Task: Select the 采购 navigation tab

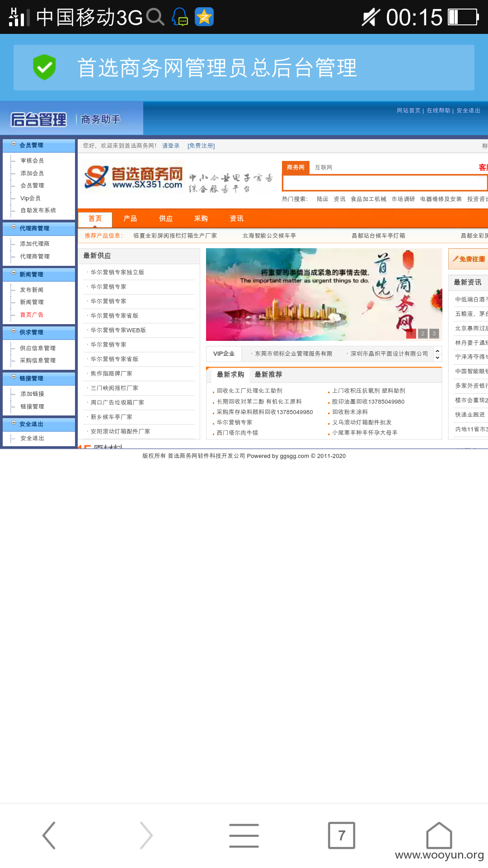Action: click(x=201, y=219)
